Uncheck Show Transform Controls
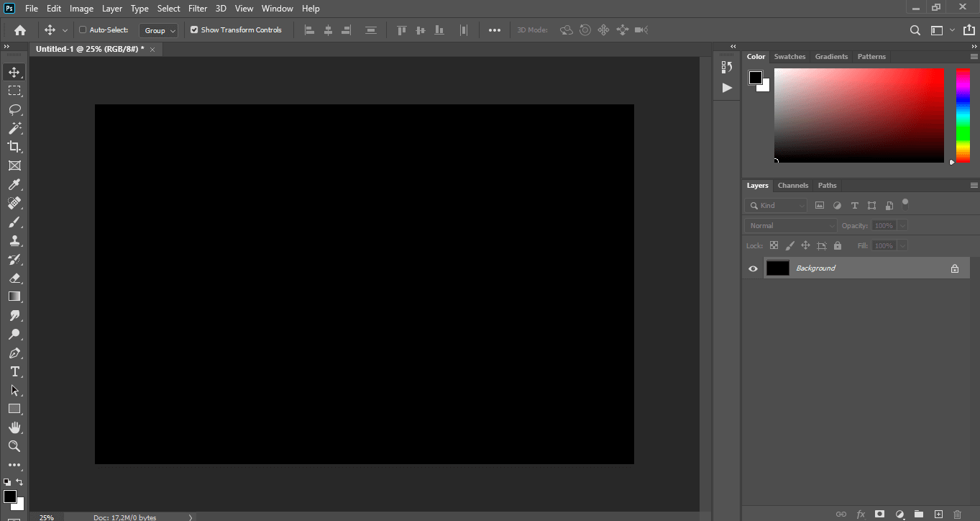This screenshot has height=521, width=980. click(194, 30)
